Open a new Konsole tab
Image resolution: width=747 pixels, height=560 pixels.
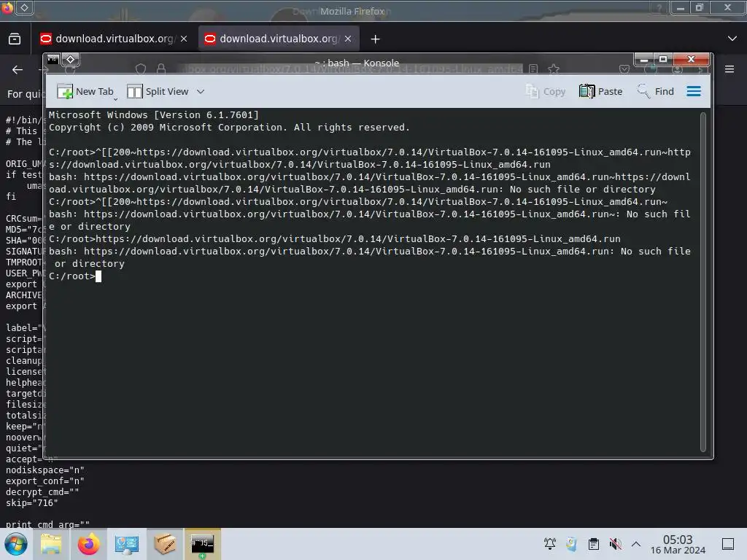pos(85,91)
